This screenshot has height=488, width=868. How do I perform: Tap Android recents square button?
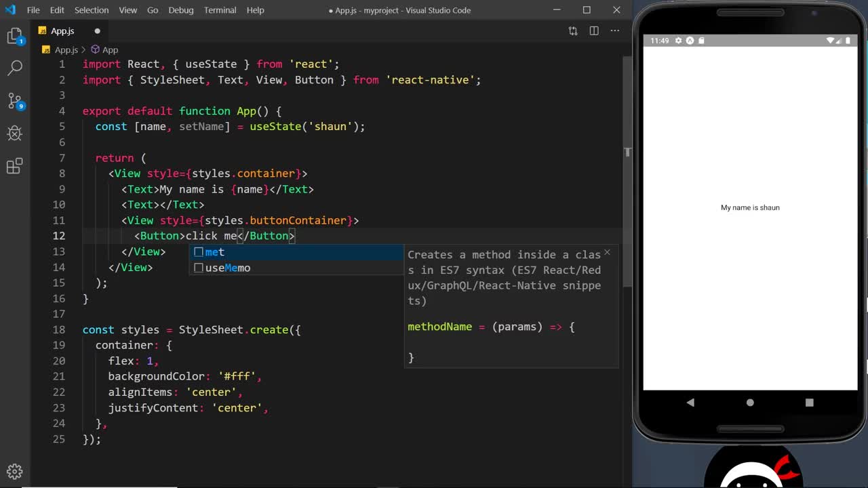(x=809, y=403)
